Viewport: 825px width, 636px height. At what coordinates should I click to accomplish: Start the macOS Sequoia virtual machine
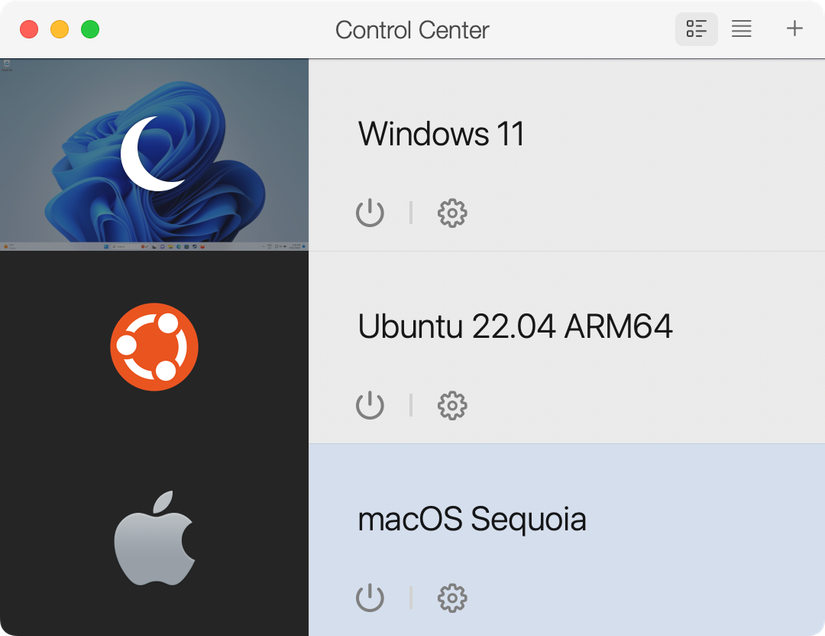370,597
